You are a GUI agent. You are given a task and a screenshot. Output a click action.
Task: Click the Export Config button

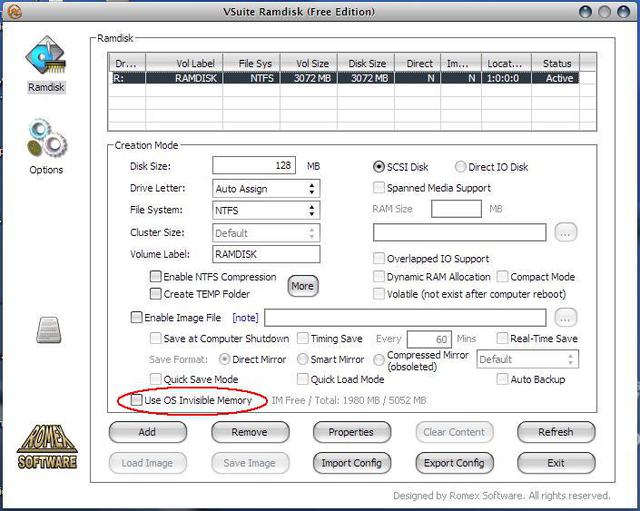(x=454, y=463)
